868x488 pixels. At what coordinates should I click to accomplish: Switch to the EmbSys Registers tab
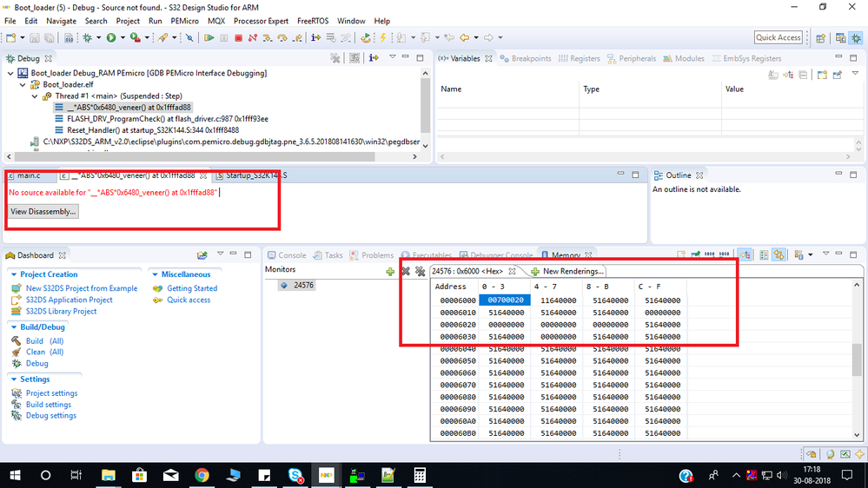click(x=746, y=58)
